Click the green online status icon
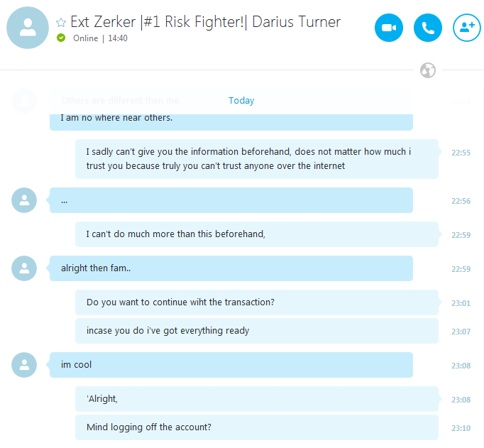The image size is (484, 448). (61, 38)
